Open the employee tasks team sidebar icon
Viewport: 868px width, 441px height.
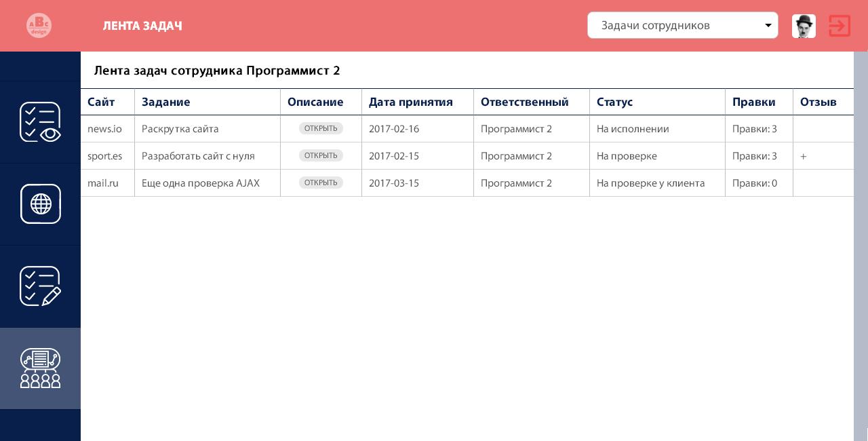(x=40, y=368)
